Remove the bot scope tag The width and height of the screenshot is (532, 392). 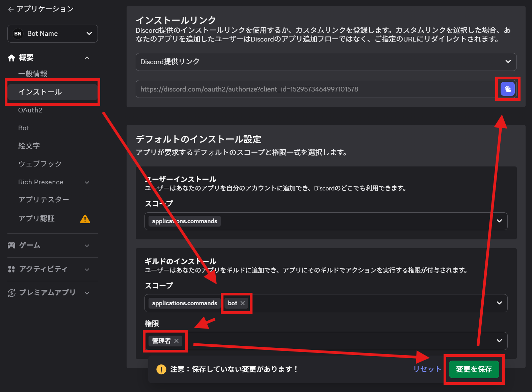242,303
